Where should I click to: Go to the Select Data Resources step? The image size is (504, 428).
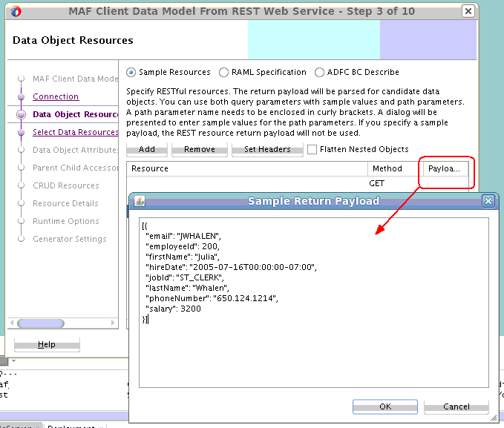(x=76, y=132)
